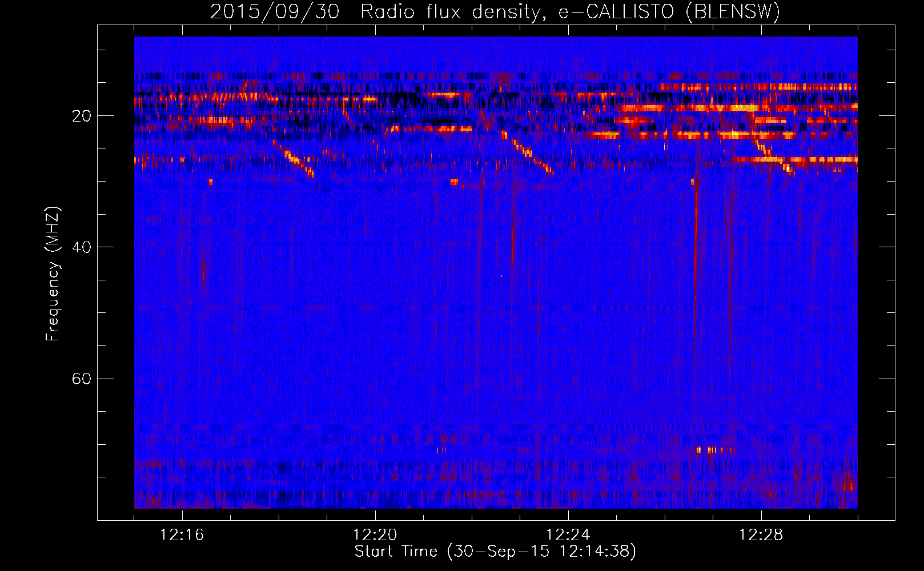The width and height of the screenshot is (924, 571).
Task: Click the 12:24 time tick label
Action: 568,535
